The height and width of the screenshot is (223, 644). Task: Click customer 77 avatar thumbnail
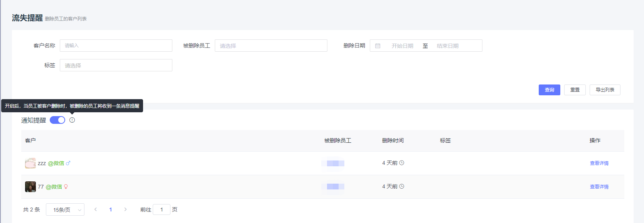30,187
